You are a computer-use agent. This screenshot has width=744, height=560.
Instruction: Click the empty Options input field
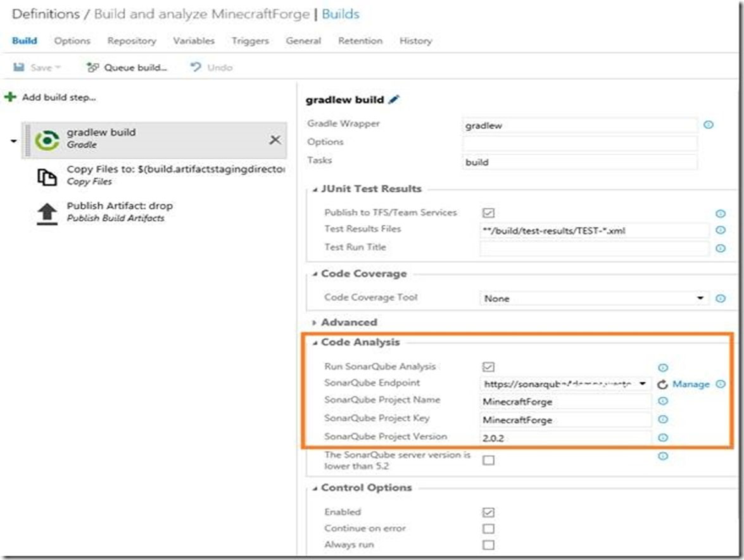(579, 143)
